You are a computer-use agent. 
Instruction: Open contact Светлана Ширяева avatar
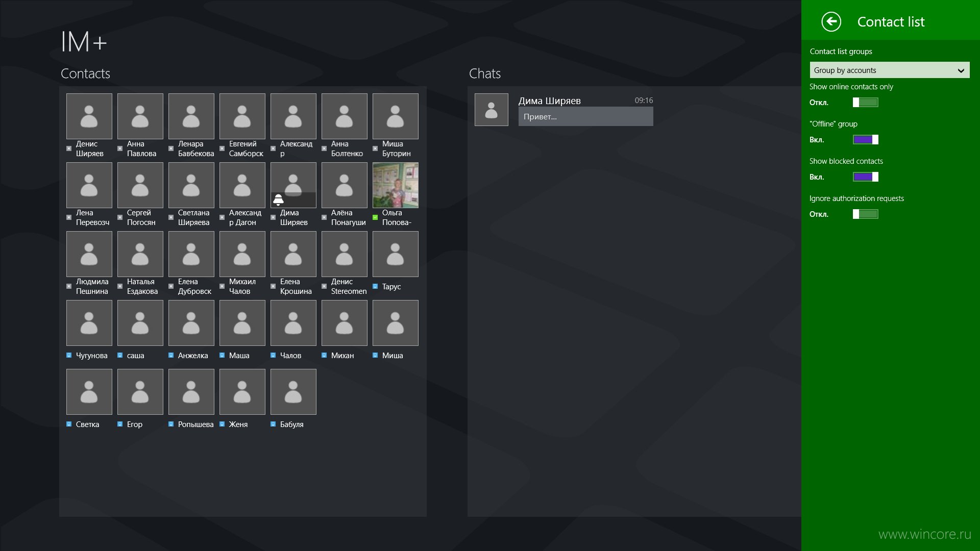click(x=191, y=185)
